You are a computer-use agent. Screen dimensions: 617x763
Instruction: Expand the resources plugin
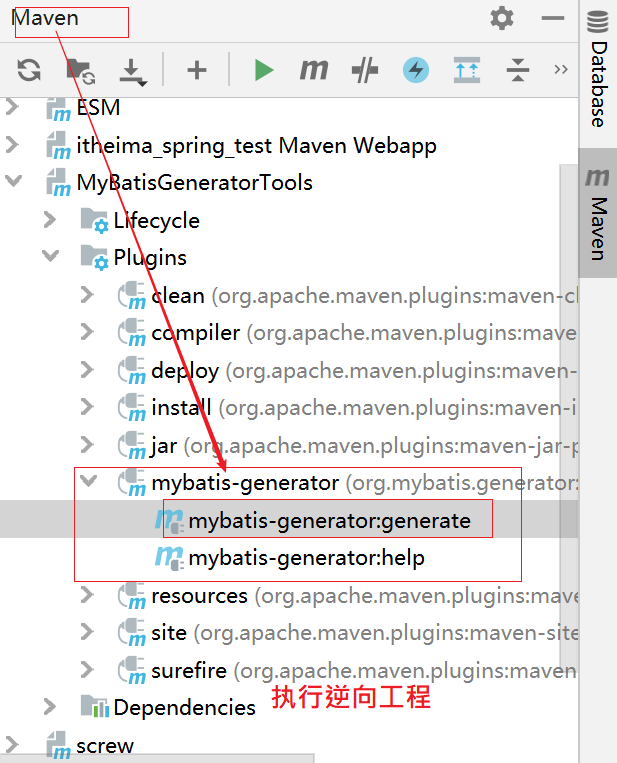[x=87, y=595]
